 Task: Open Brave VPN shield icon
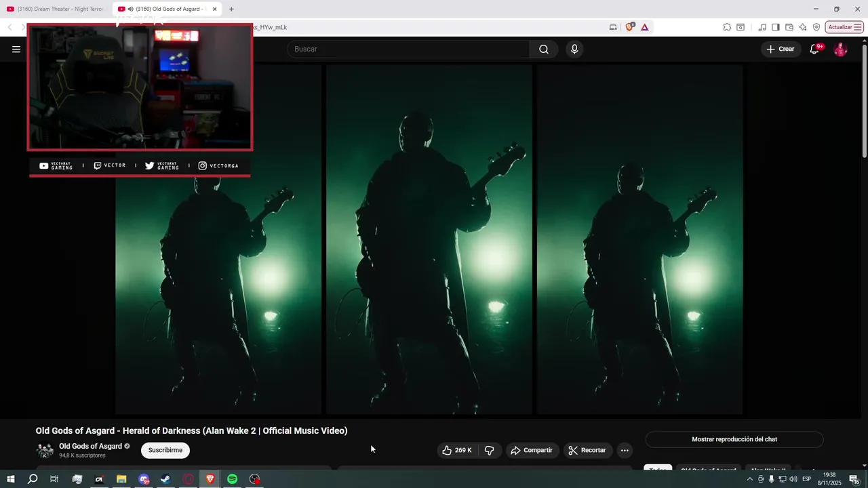pos(816,27)
